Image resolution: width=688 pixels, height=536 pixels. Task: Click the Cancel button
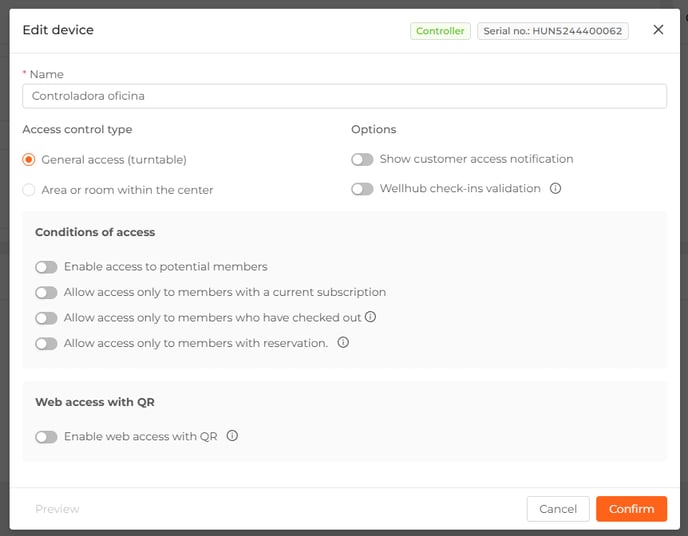pyautogui.click(x=558, y=509)
